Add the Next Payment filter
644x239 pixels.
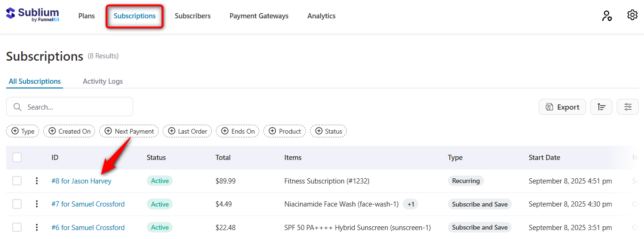pyautogui.click(x=129, y=131)
